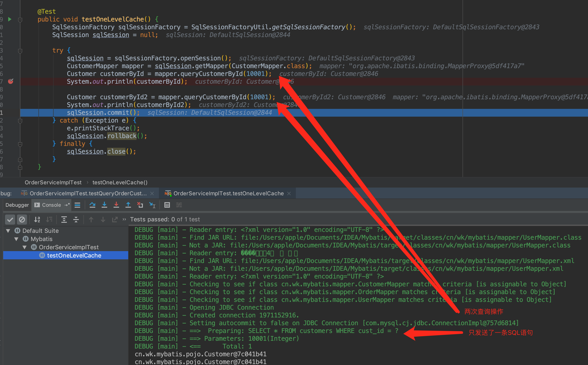Toggle Sort Alphabetically test results button
Viewport: 588px width, 365px height.
point(37,220)
